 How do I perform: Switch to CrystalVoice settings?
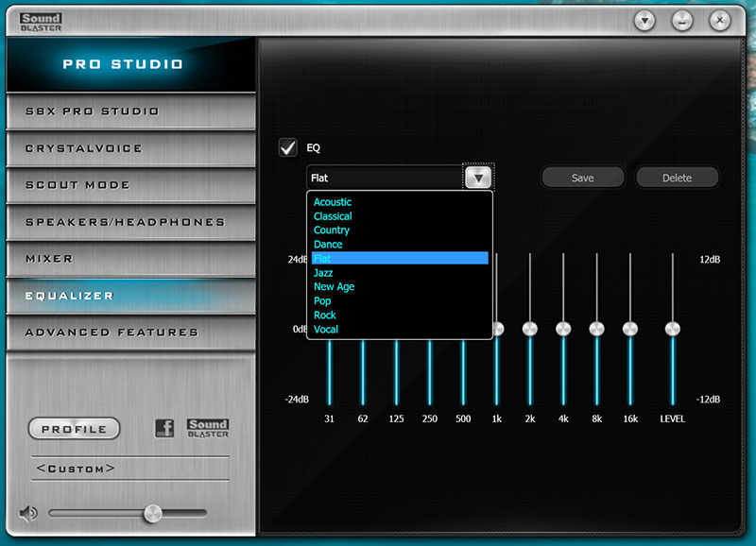coord(130,148)
